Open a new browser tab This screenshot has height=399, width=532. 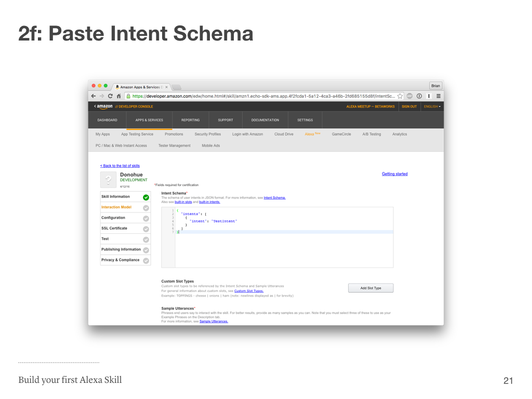(x=177, y=87)
